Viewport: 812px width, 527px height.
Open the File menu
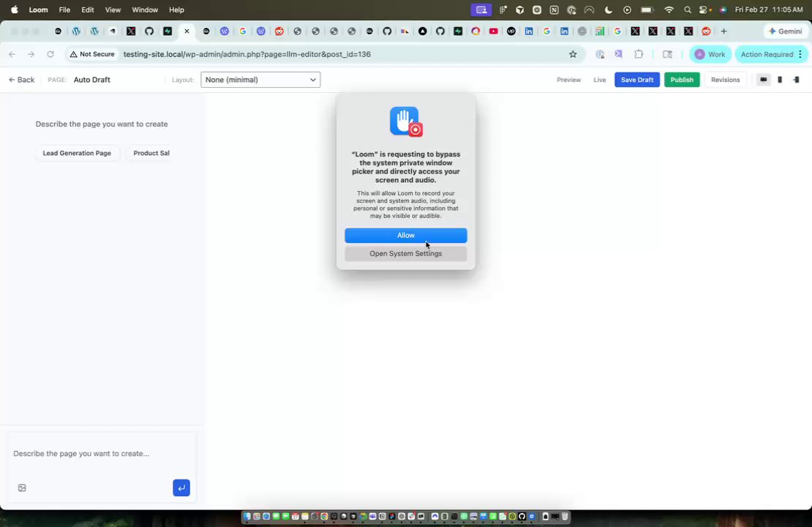tap(64, 10)
